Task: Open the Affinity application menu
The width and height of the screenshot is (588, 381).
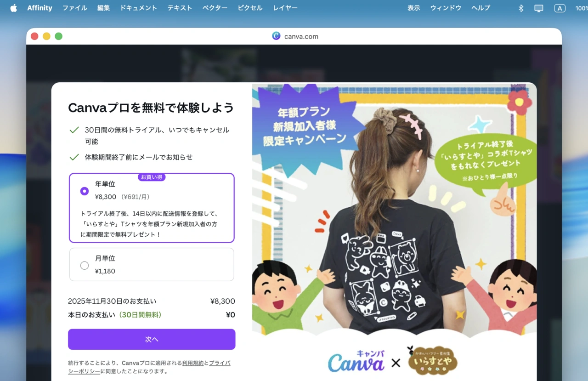Action: [x=40, y=8]
